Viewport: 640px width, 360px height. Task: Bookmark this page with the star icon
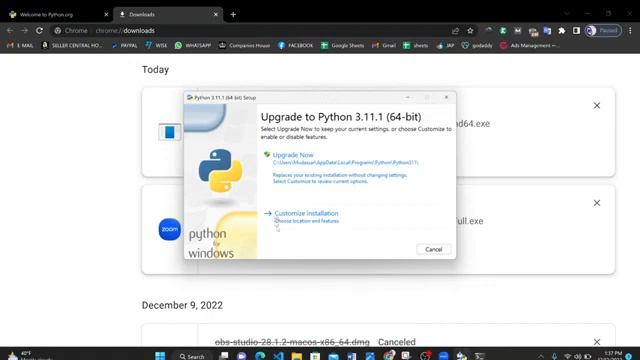click(x=470, y=31)
